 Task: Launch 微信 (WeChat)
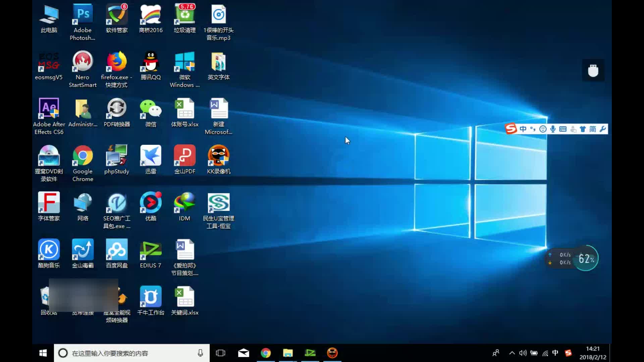[151, 113]
